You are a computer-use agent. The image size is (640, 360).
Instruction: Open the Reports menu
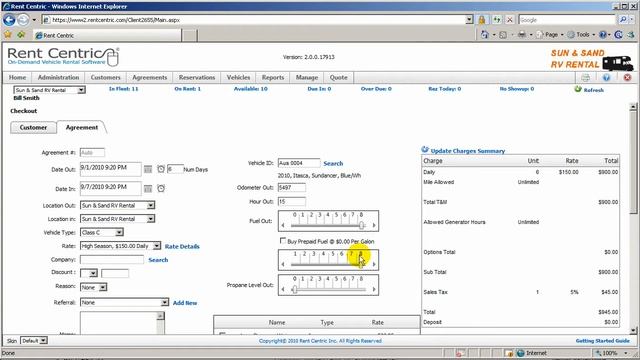pyautogui.click(x=273, y=78)
